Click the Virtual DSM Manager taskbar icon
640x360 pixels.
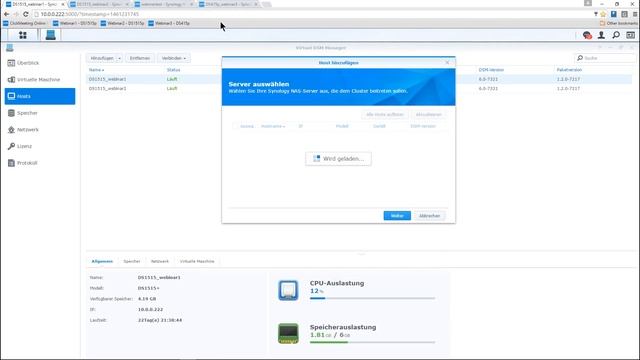(x=51, y=35)
